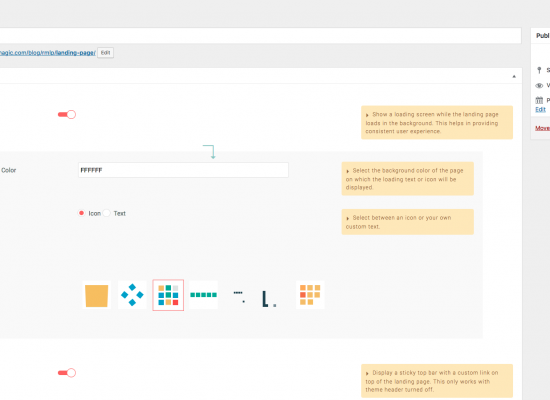Click the calendar icon in Publish panel
This screenshot has height=400, width=550.
[x=539, y=100]
